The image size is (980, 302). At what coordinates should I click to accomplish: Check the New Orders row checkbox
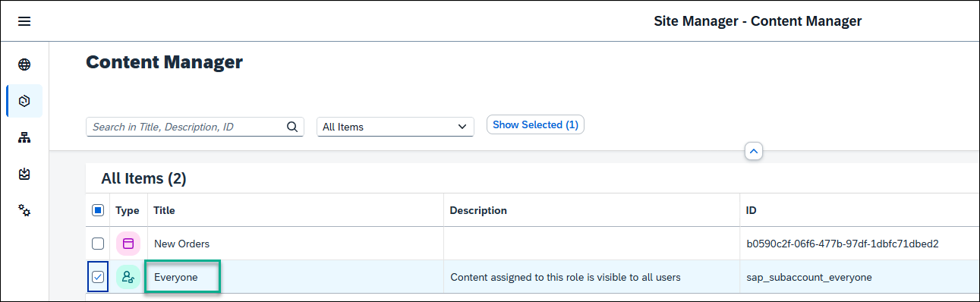coord(98,244)
